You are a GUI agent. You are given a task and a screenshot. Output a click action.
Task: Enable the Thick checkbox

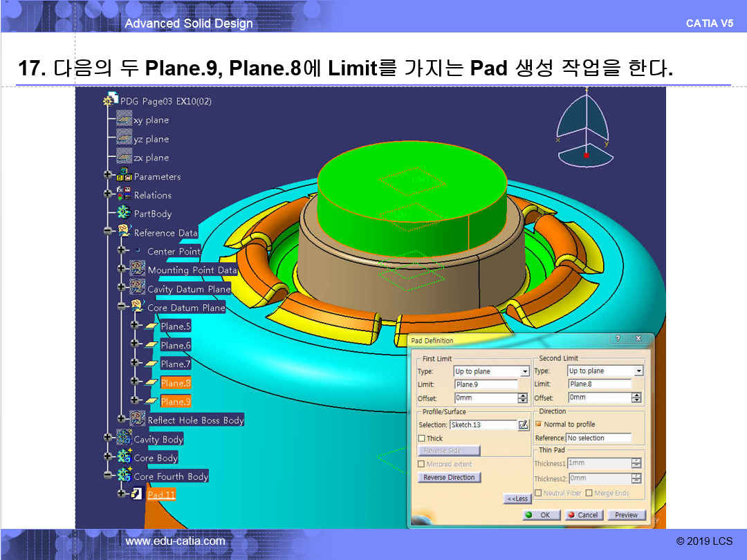coord(422,438)
